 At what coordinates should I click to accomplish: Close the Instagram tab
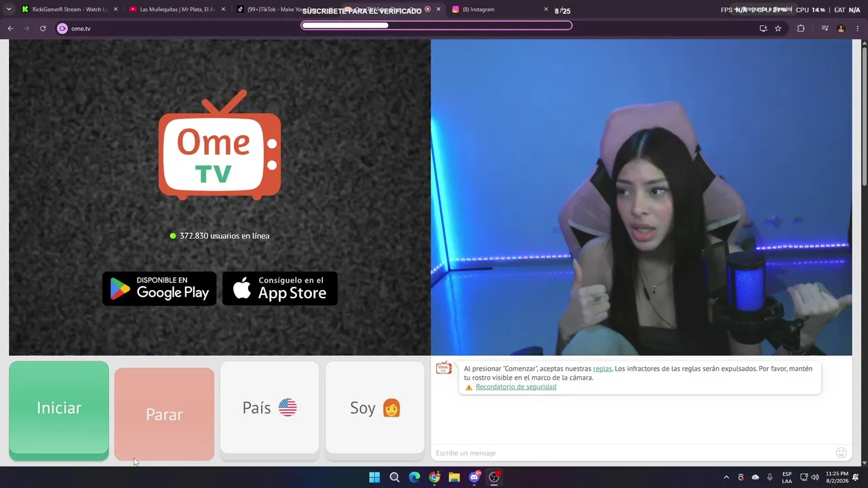pyautogui.click(x=546, y=9)
